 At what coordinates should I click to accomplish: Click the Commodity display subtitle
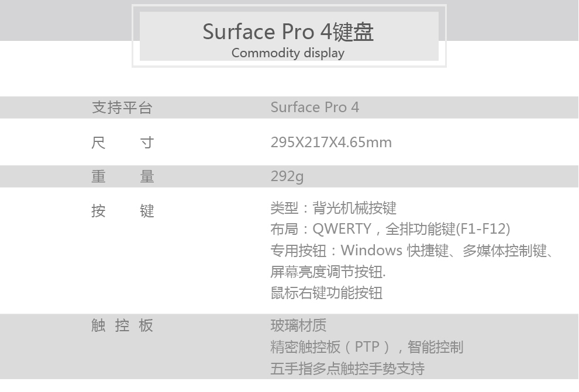click(288, 53)
